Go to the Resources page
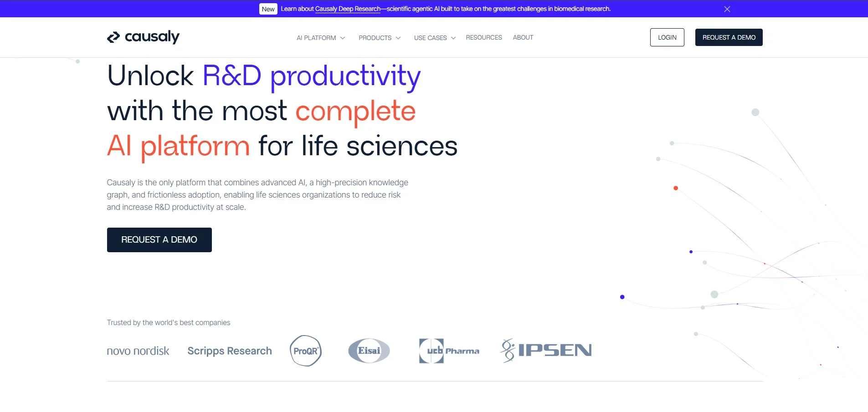The width and height of the screenshot is (868, 412). (x=483, y=37)
